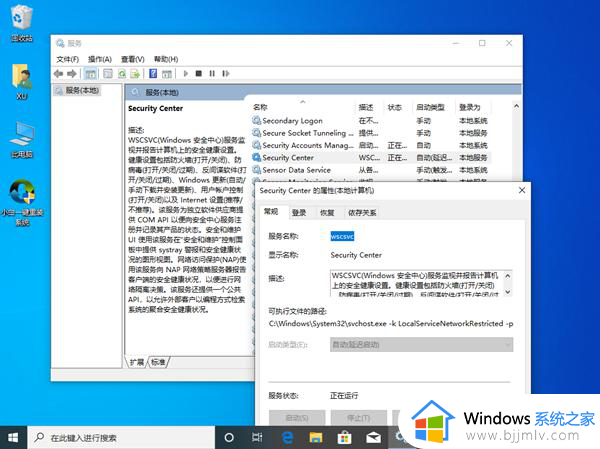This screenshot has width=600, height=449.
Task: Open Mail app from the taskbar
Action: 373,438
